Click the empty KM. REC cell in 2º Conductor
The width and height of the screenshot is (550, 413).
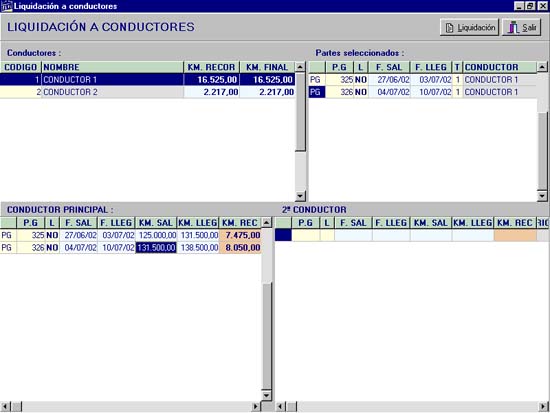[x=515, y=235]
